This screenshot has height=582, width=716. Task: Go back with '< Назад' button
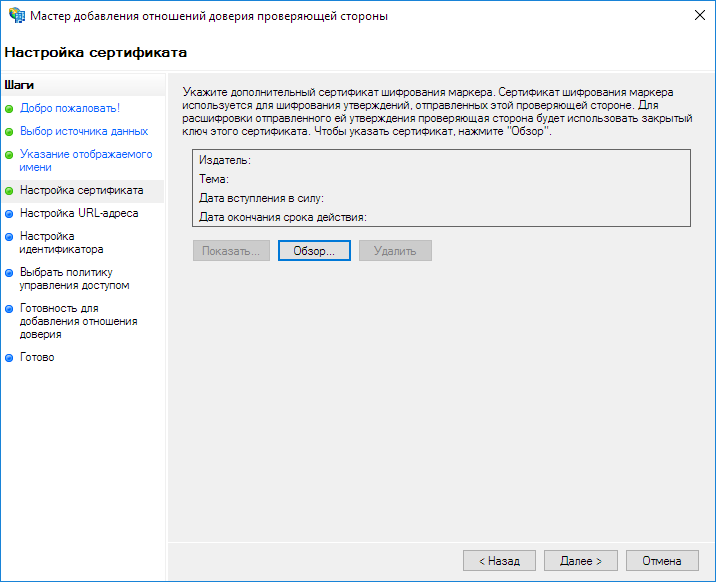point(499,561)
